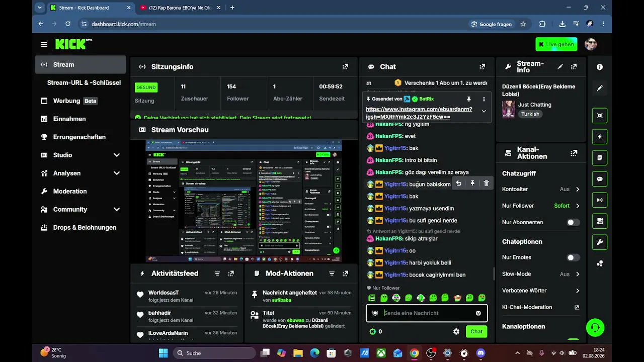Unpin the BotRix pinned message

point(469,99)
